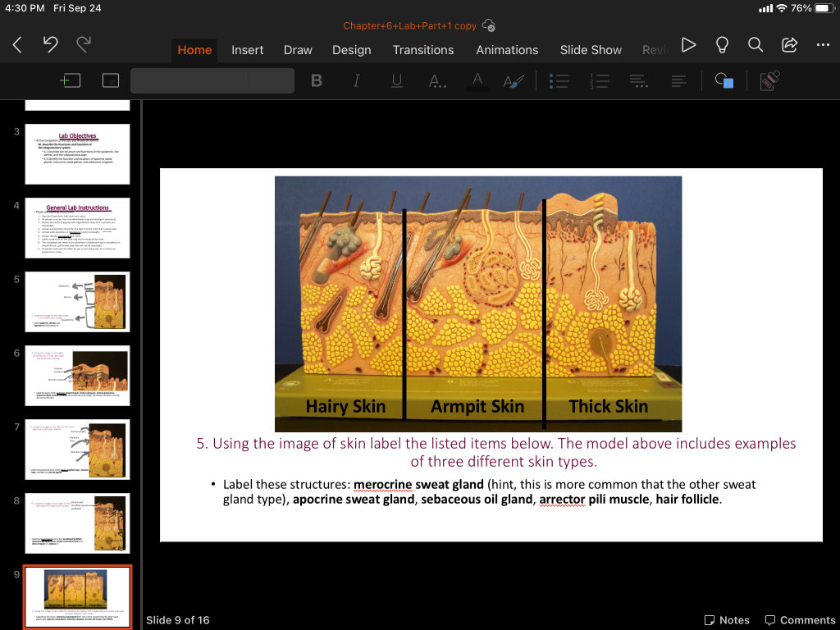Image resolution: width=840 pixels, height=630 pixels.
Task: Toggle bold formatting
Action: [317, 81]
